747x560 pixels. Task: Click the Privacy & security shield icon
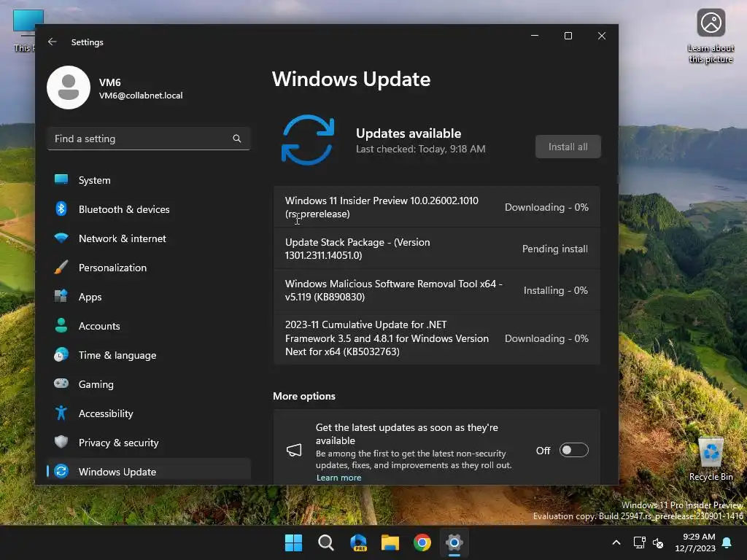click(61, 442)
